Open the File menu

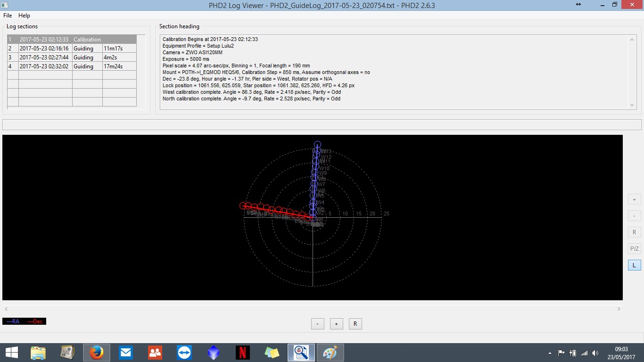pyautogui.click(x=8, y=16)
